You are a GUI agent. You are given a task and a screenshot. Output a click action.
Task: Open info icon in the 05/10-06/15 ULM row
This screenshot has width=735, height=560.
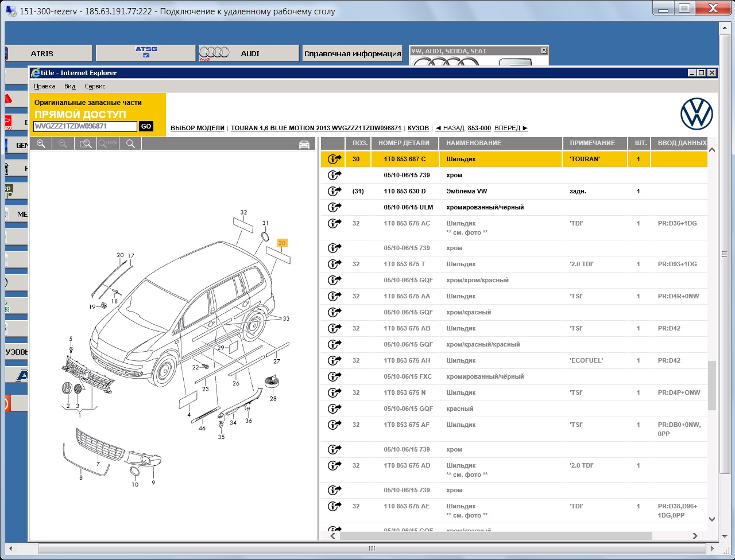coord(334,207)
